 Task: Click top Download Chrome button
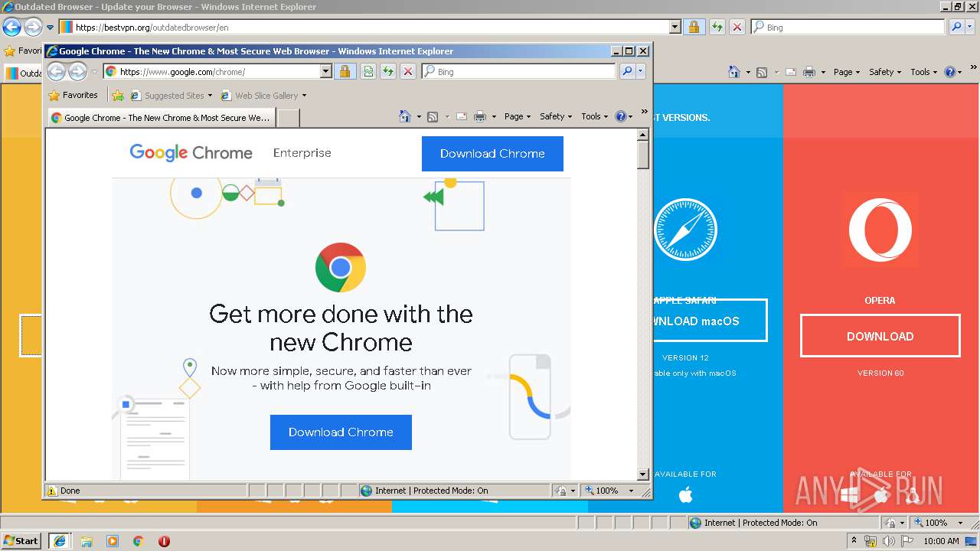coord(492,154)
